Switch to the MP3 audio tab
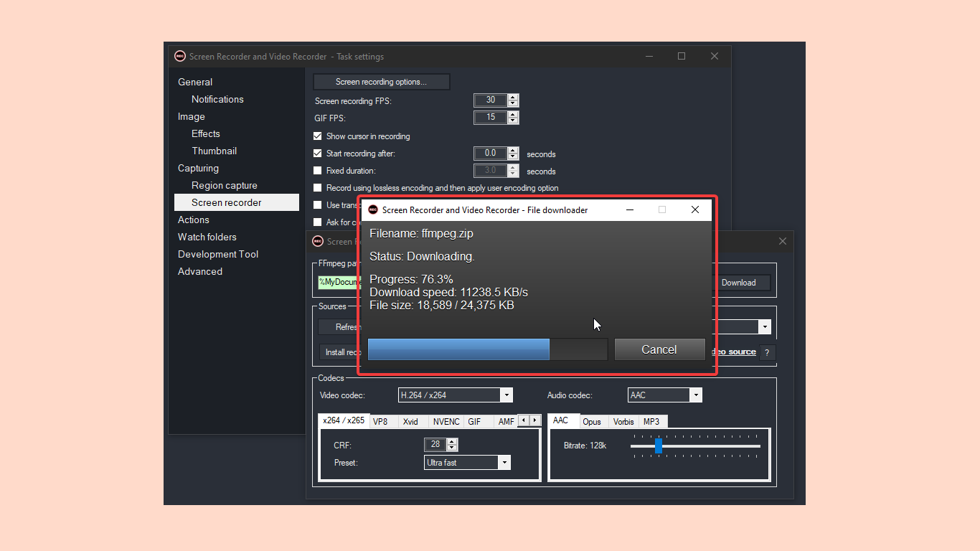 click(x=651, y=422)
